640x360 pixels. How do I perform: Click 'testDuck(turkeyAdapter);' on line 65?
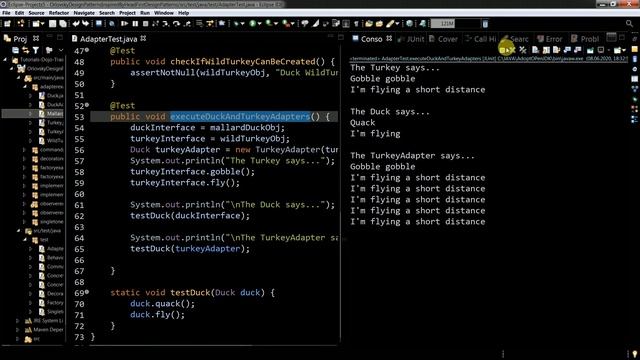(x=190, y=249)
